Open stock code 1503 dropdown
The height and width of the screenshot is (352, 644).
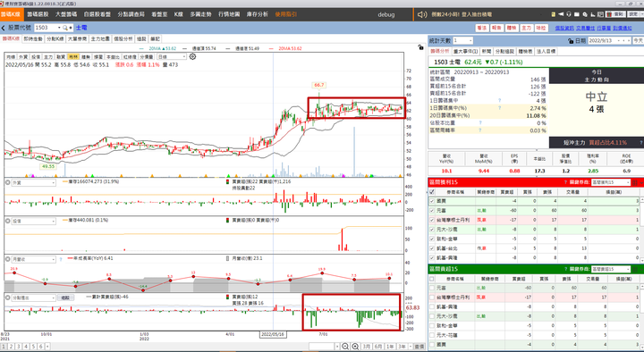[59, 28]
